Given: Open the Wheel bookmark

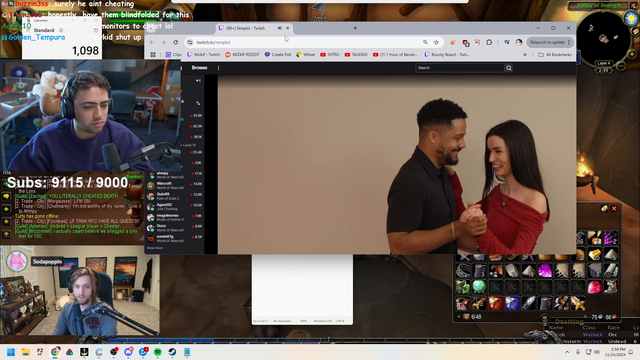Looking at the screenshot, I should pyautogui.click(x=306, y=55).
